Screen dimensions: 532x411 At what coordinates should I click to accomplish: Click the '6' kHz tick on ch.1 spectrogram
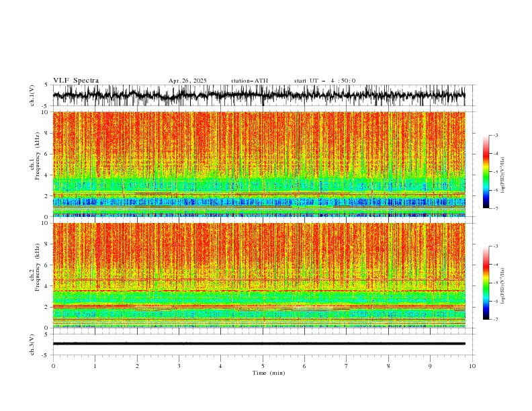coord(47,154)
